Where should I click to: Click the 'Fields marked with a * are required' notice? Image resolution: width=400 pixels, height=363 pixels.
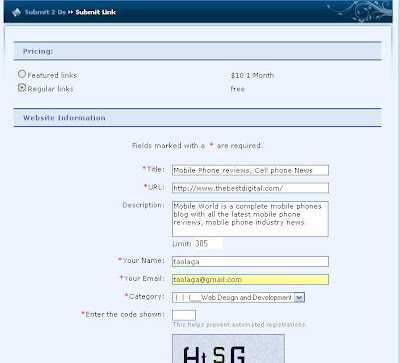[197, 146]
